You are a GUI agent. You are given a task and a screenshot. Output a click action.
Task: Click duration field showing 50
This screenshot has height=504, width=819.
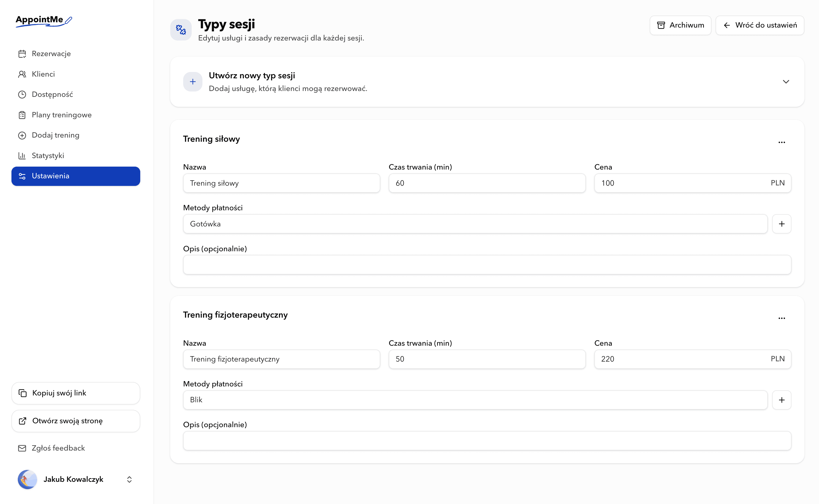click(x=487, y=359)
